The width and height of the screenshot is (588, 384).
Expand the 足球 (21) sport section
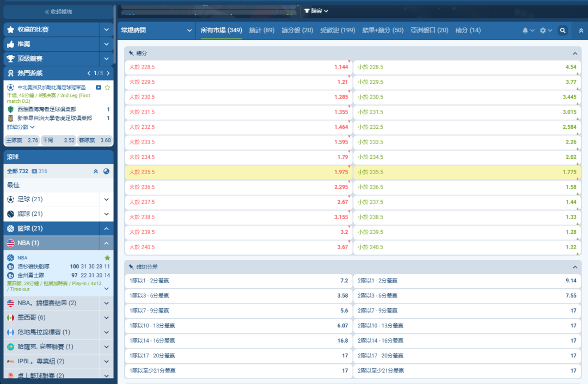pos(106,200)
